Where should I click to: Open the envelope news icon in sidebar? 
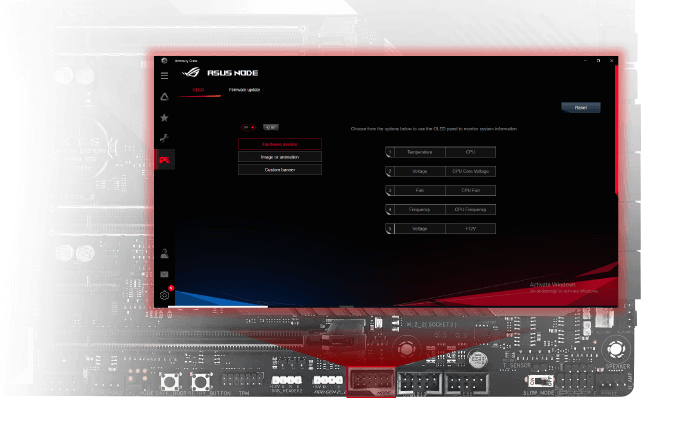(164, 275)
